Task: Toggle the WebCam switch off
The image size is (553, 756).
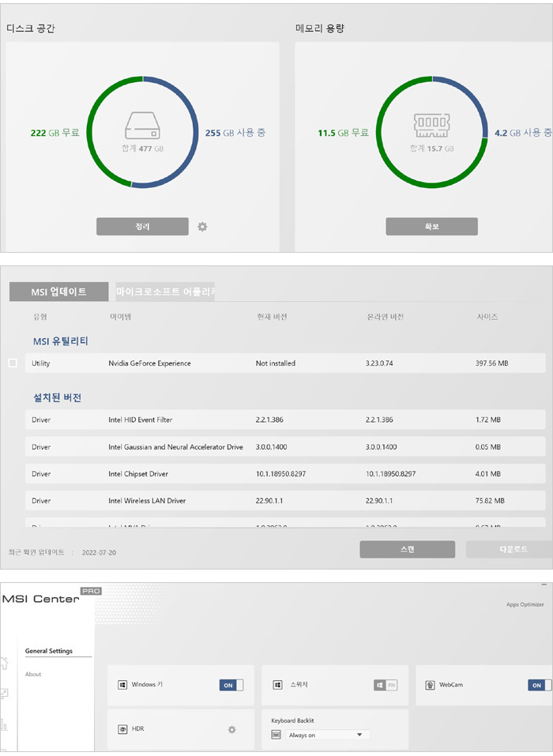Action: pos(539,685)
